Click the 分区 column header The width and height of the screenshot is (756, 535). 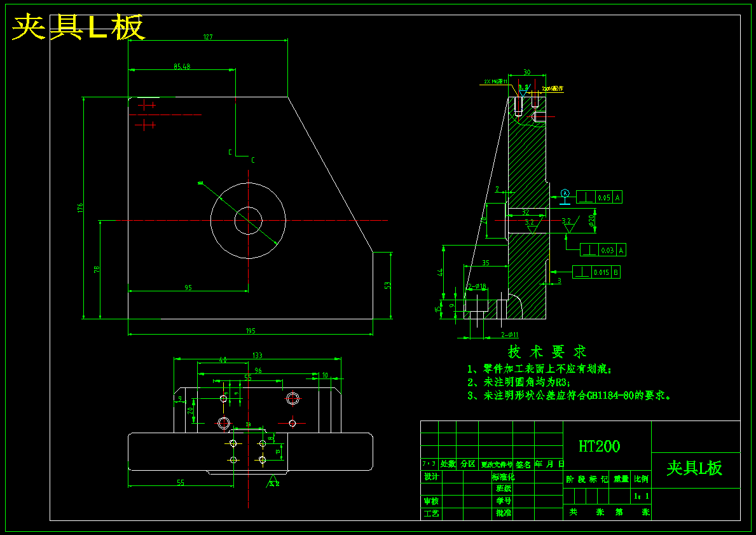(468, 464)
